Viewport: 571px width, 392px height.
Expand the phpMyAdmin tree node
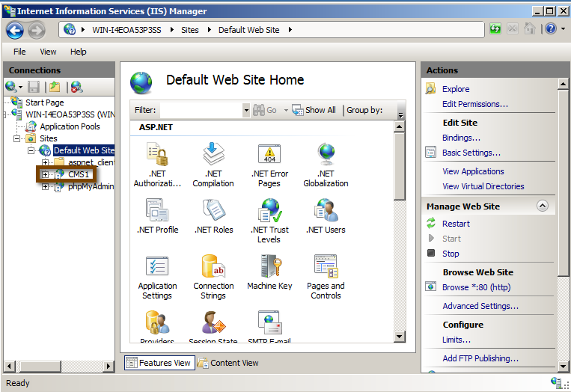point(45,187)
